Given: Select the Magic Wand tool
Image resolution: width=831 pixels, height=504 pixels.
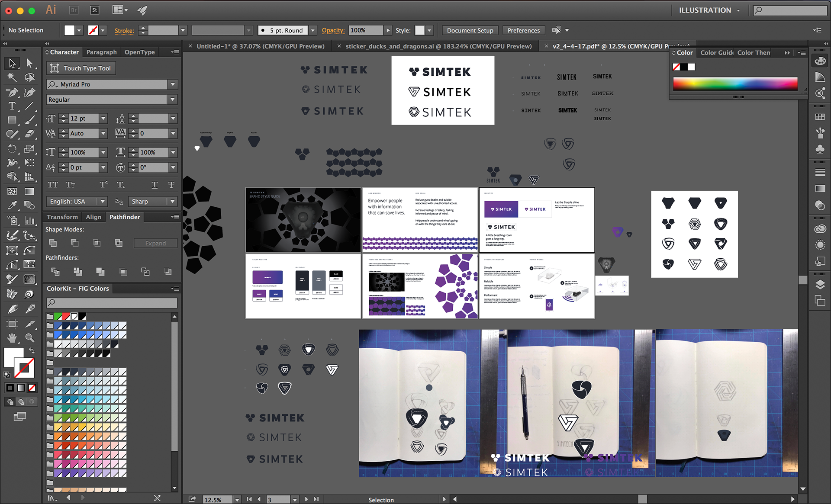Looking at the screenshot, I should pyautogui.click(x=12, y=77).
